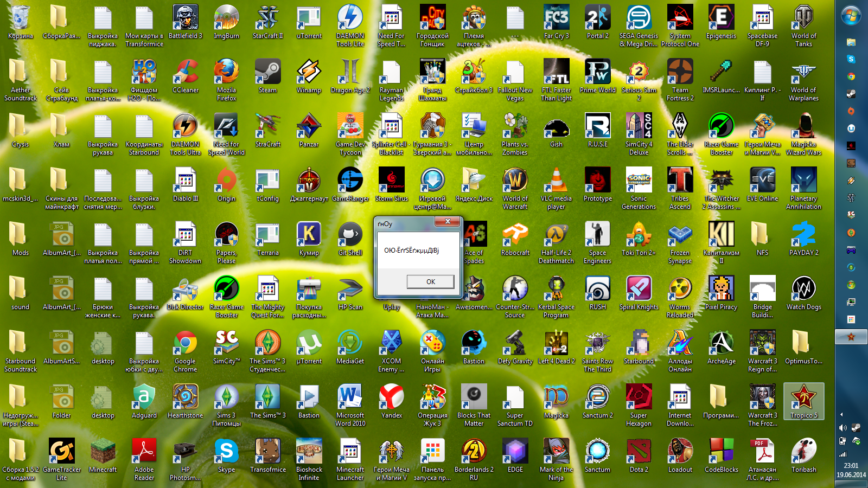Open the Toribash desktop shortcut

pyautogui.click(x=804, y=457)
